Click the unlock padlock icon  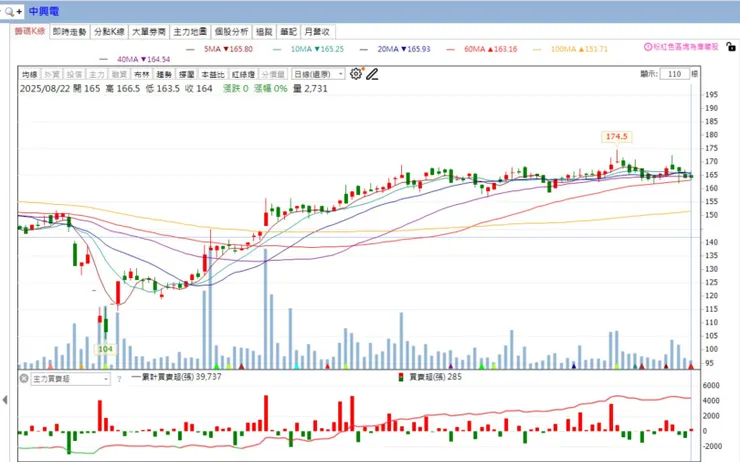731,46
